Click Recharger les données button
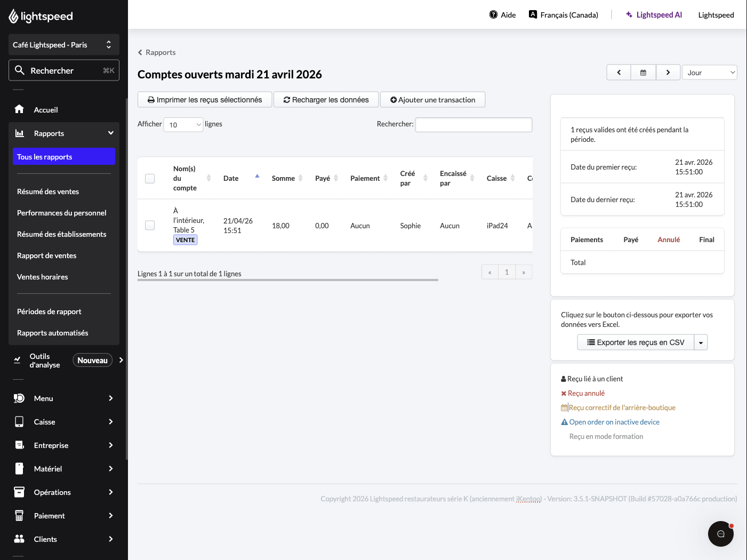This screenshot has width=747, height=560. 326,100
